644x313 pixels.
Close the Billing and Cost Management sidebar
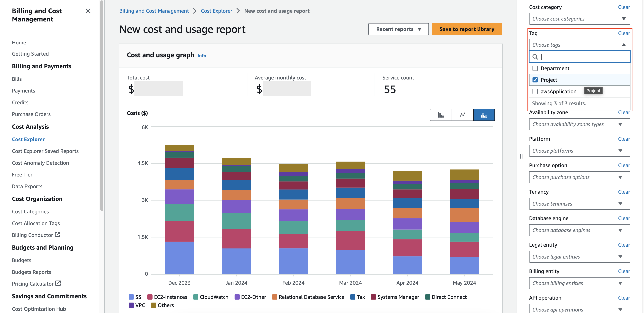tap(88, 11)
